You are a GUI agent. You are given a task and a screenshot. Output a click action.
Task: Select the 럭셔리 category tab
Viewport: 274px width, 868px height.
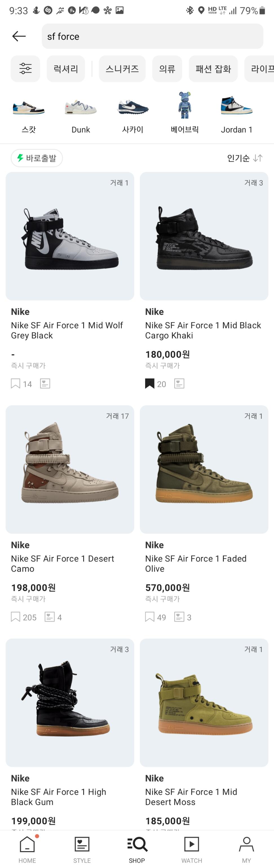66,69
